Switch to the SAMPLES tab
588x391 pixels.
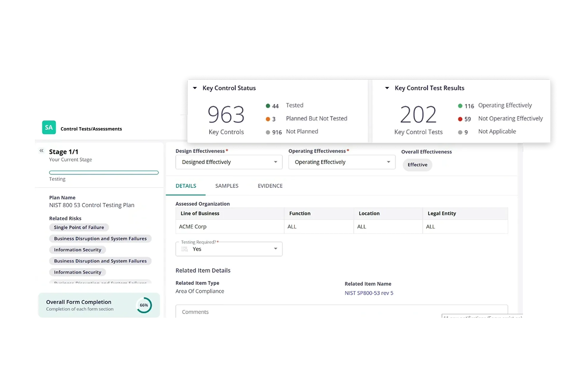tap(227, 186)
